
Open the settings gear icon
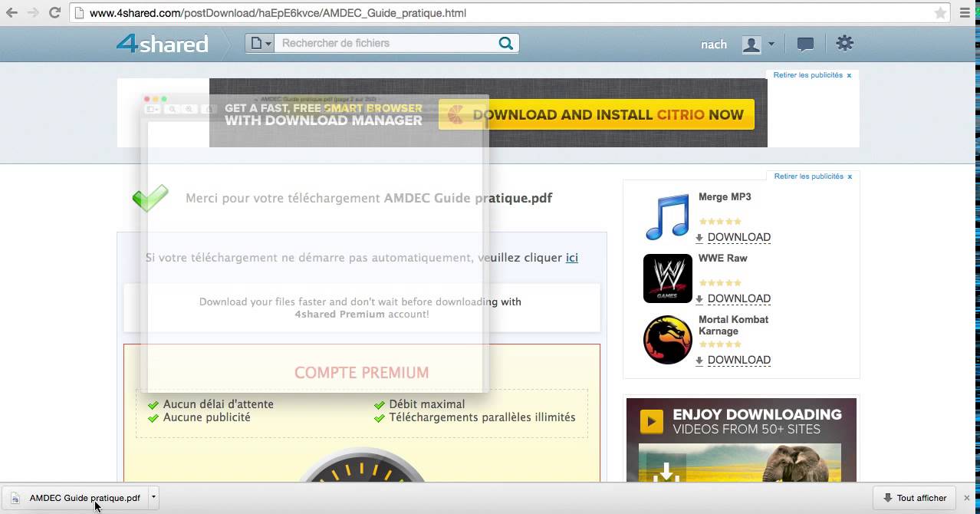844,44
